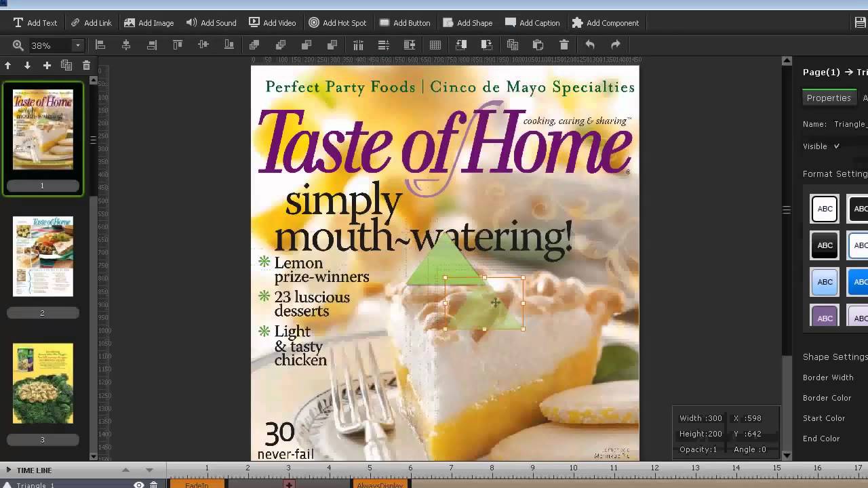
Task: Click the plus marker on the timeline track
Action: click(x=289, y=485)
